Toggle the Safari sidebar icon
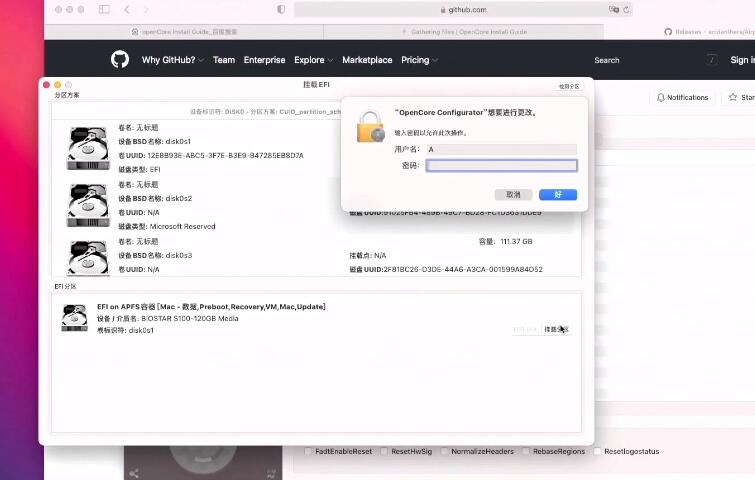 point(104,9)
